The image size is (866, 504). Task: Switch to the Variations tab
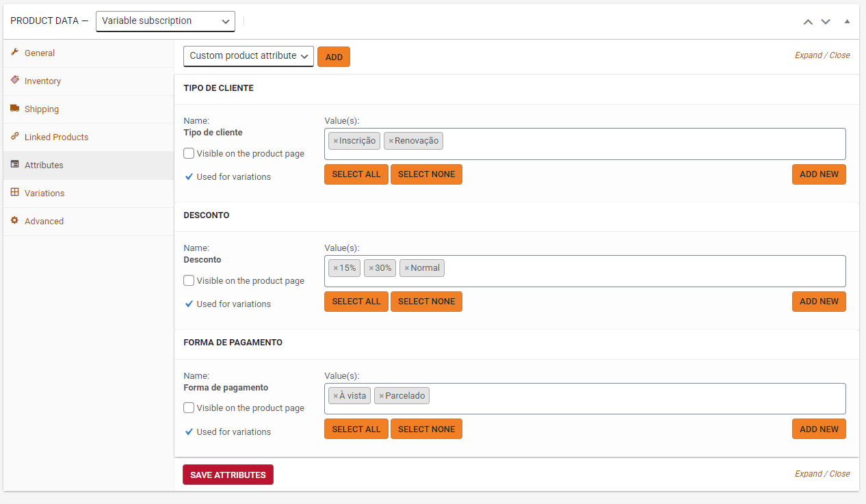44,194
